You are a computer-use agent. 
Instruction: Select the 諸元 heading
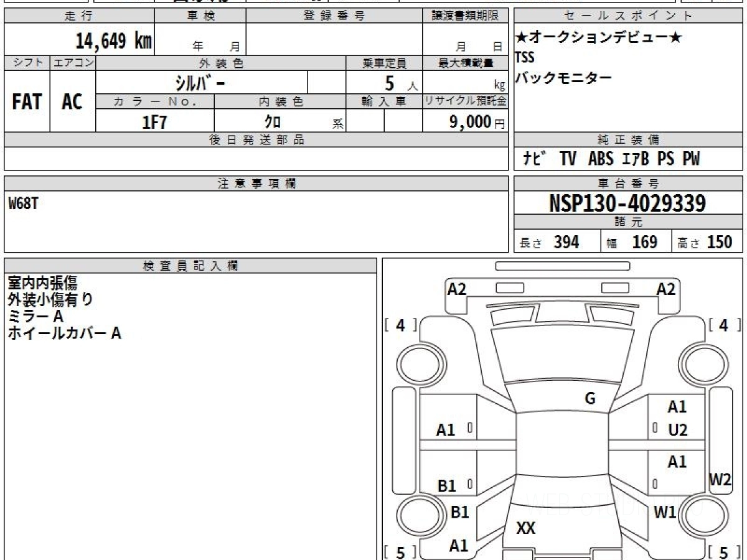coord(629,222)
